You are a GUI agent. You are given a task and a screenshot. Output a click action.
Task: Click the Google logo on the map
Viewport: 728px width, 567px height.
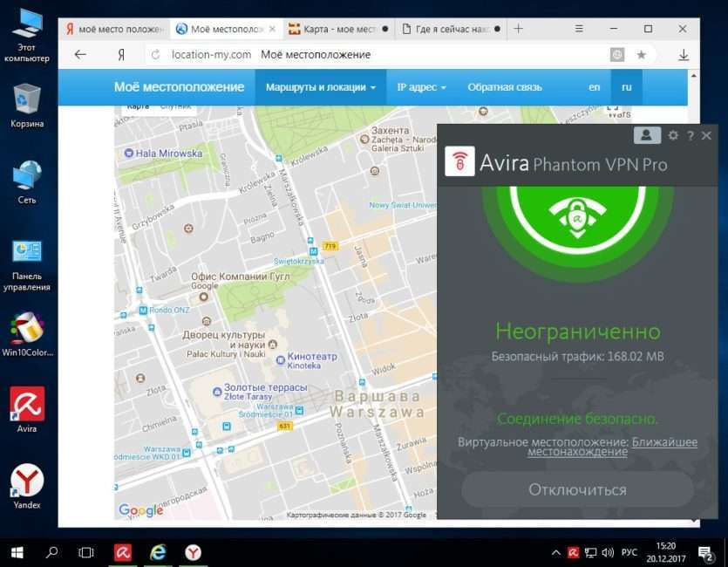tap(140, 510)
